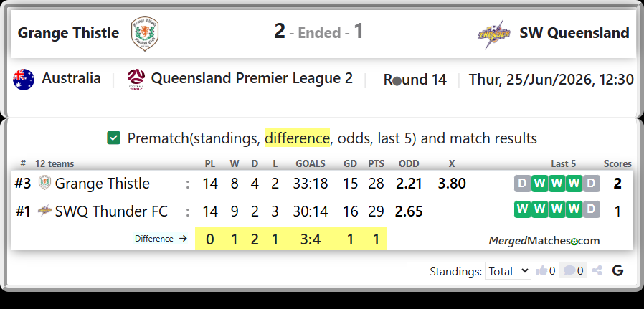Screen dimensions: 644x309
Task: Click the thumbs-up like icon
Action: coord(541,270)
